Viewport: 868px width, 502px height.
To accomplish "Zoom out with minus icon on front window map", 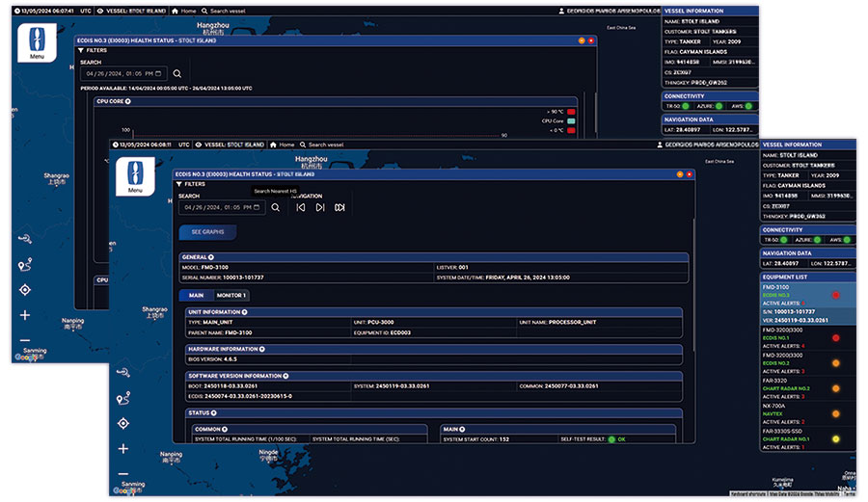I will coord(123,474).
